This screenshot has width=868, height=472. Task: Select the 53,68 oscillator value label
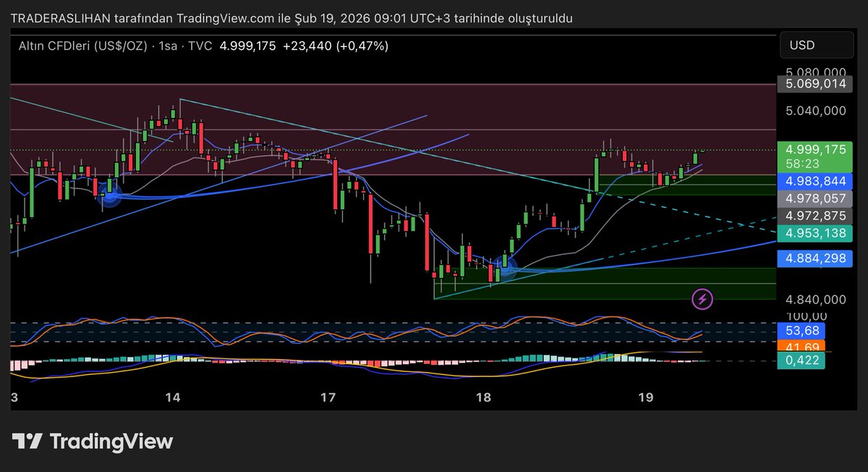(x=801, y=331)
